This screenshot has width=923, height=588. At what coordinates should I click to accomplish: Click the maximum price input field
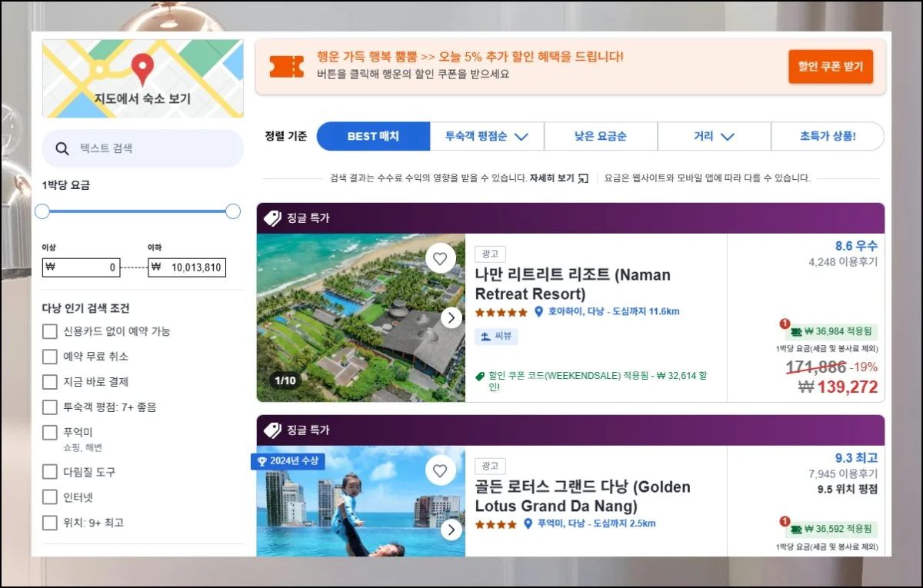click(x=187, y=268)
